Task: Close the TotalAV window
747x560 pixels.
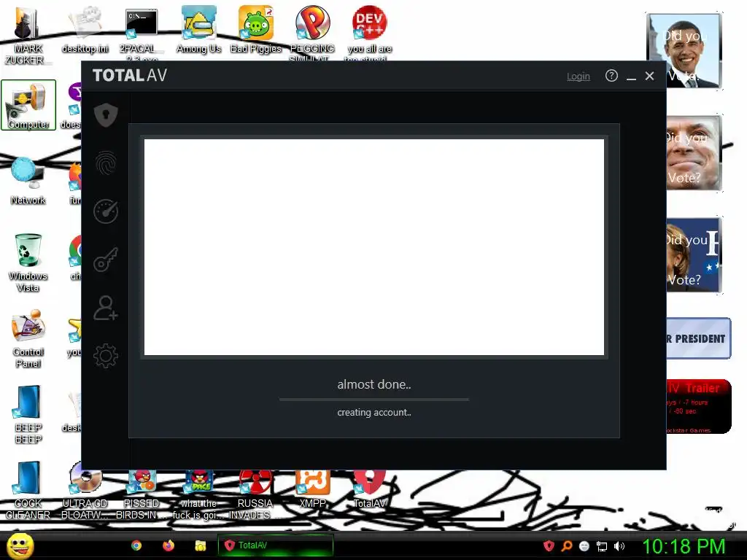Action: [649, 76]
